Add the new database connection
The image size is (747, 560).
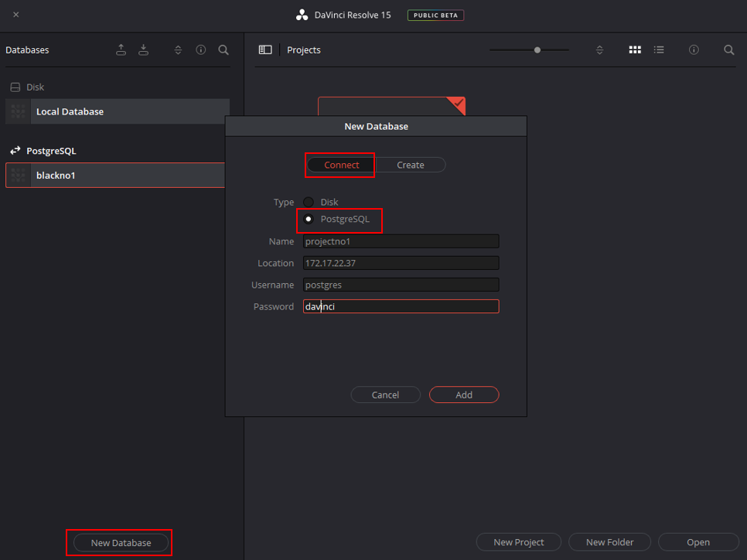point(464,394)
